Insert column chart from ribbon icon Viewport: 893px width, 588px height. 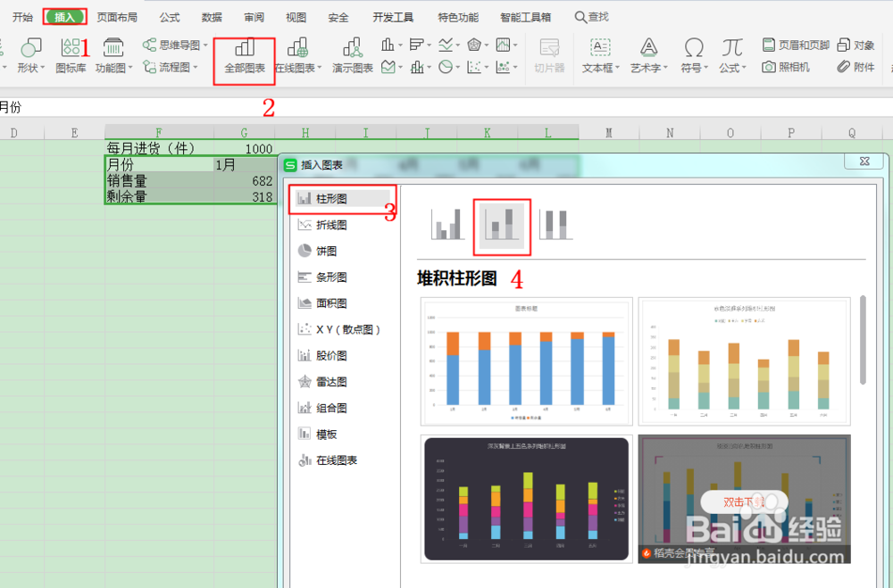[388, 45]
